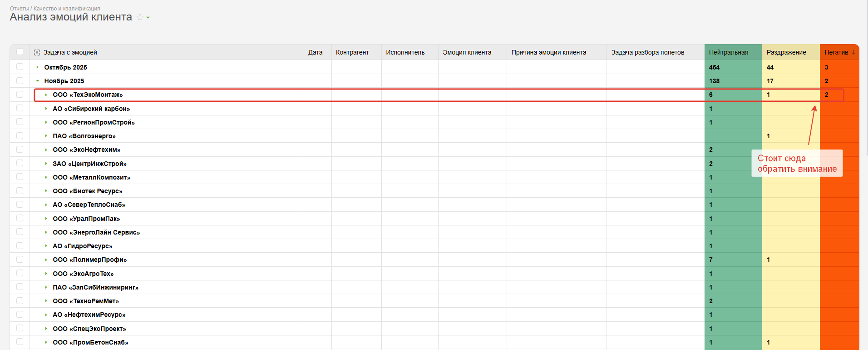Sort by the Нейтральная column header
The image size is (868, 350).
[728, 52]
